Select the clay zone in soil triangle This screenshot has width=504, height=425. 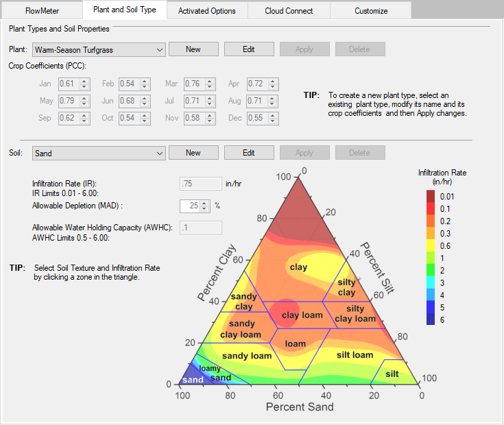click(298, 267)
